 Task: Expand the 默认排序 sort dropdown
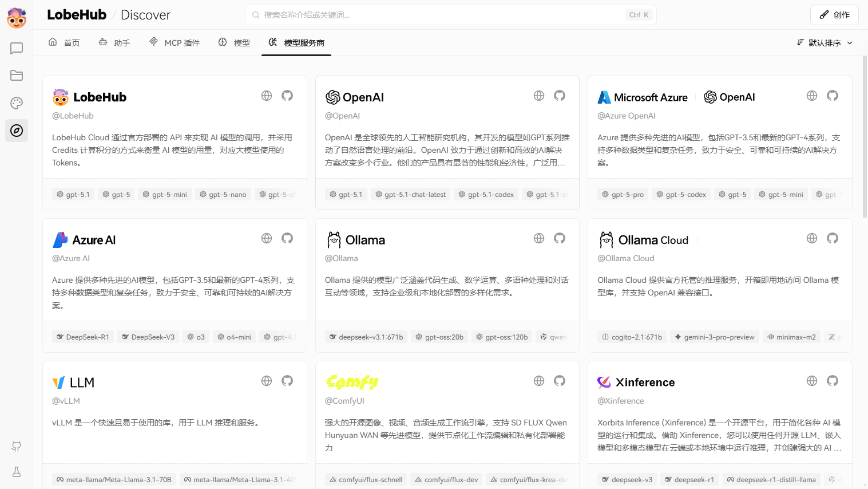coord(825,43)
